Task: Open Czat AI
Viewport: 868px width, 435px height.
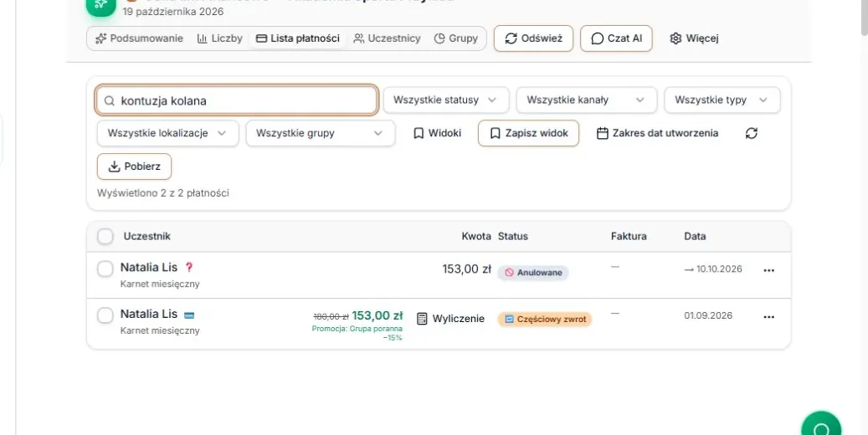Action: pos(616,38)
